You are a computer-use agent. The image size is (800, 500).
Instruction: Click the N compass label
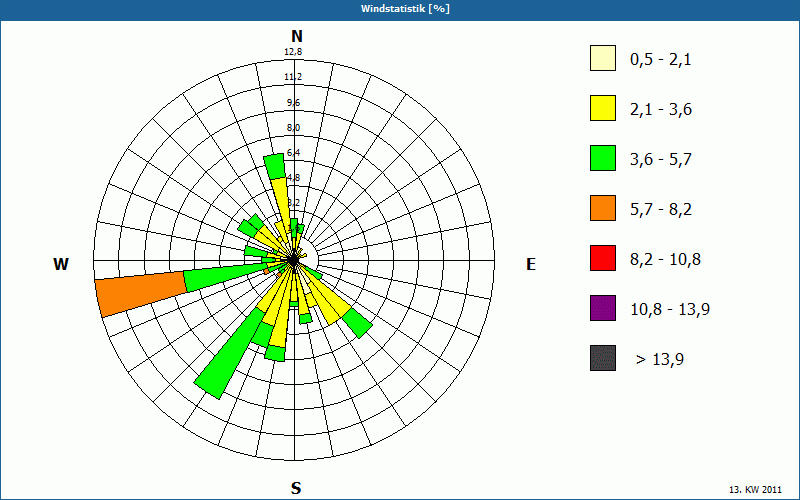297,36
